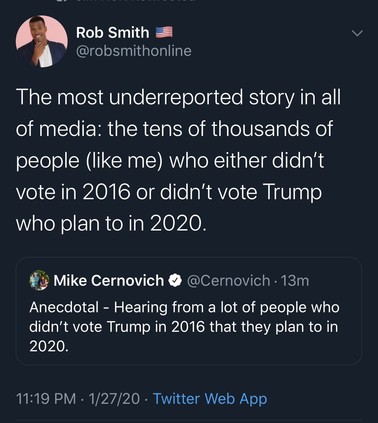Screen dimensions: 378x423
Task: Click empty area of quoted tweet card beside 2020.
Action: pyautogui.click(x=213, y=348)
